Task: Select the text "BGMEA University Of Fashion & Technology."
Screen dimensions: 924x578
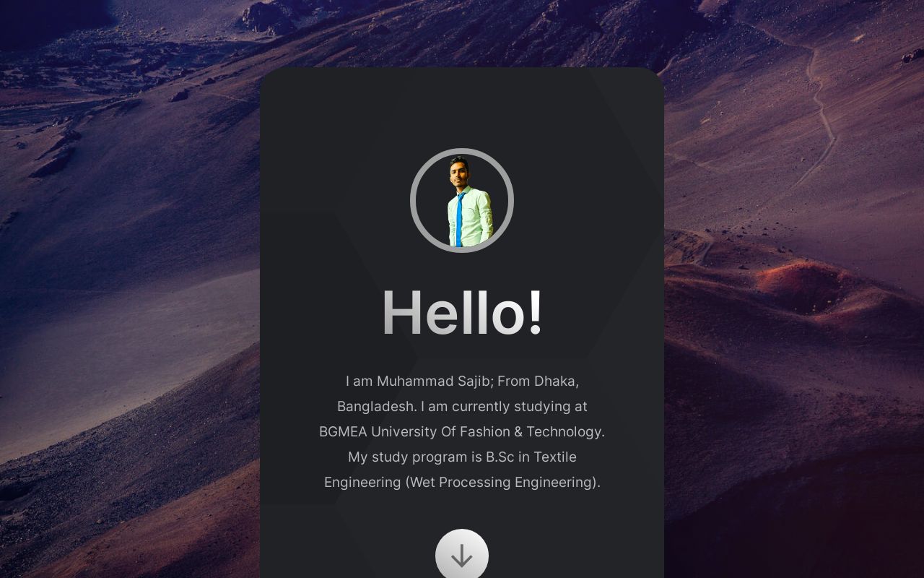Action: coord(462,431)
